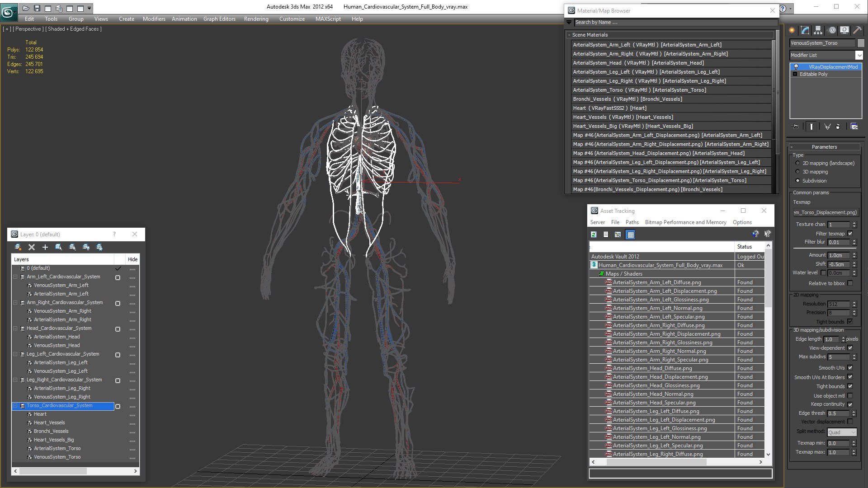Open the Hierarchy command panel tab
Image resolution: width=868 pixels, height=488 pixels.
(x=818, y=30)
